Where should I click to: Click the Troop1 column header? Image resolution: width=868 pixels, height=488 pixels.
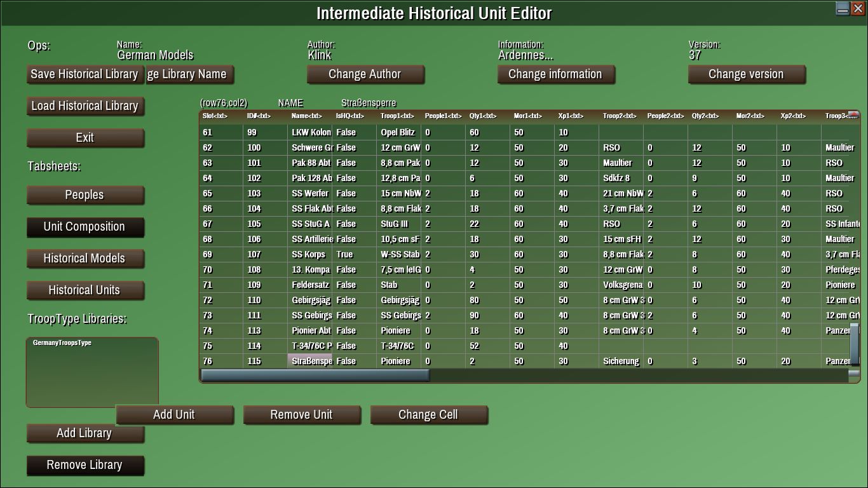398,116
